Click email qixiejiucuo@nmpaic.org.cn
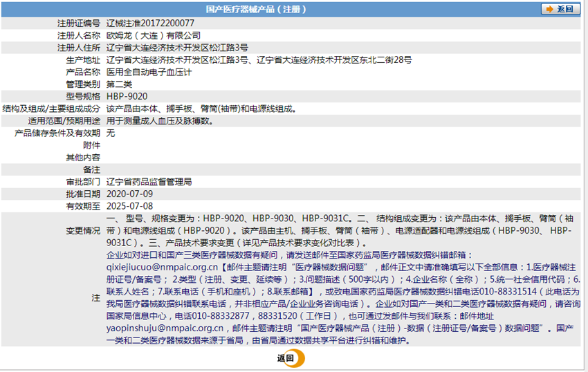588x372 pixels. pyautogui.click(x=162, y=267)
